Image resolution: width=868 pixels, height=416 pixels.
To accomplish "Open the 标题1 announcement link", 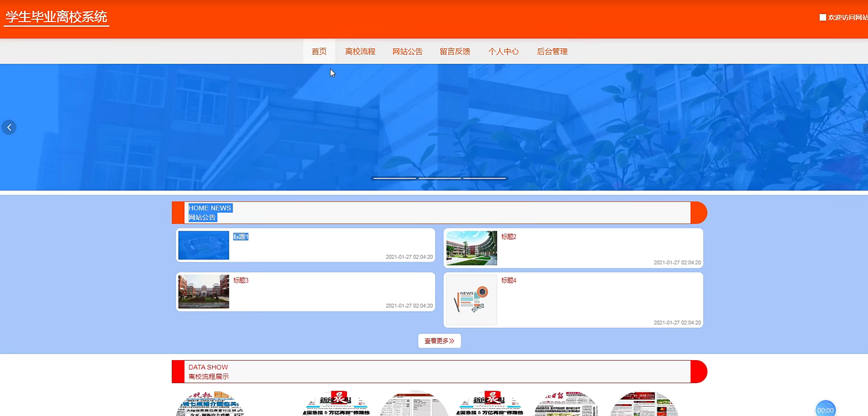I will [x=241, y=237].
